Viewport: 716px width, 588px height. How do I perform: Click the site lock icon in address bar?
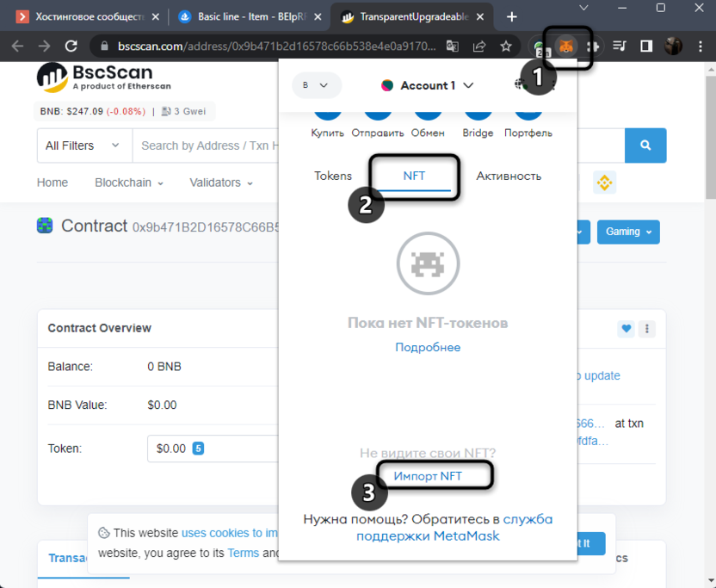(104, 46)
